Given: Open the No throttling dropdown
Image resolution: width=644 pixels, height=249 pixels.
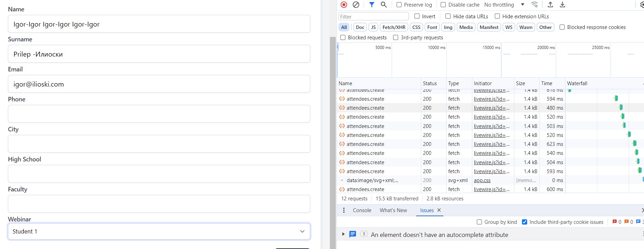Looking at the screenshot, I should 504,5.
